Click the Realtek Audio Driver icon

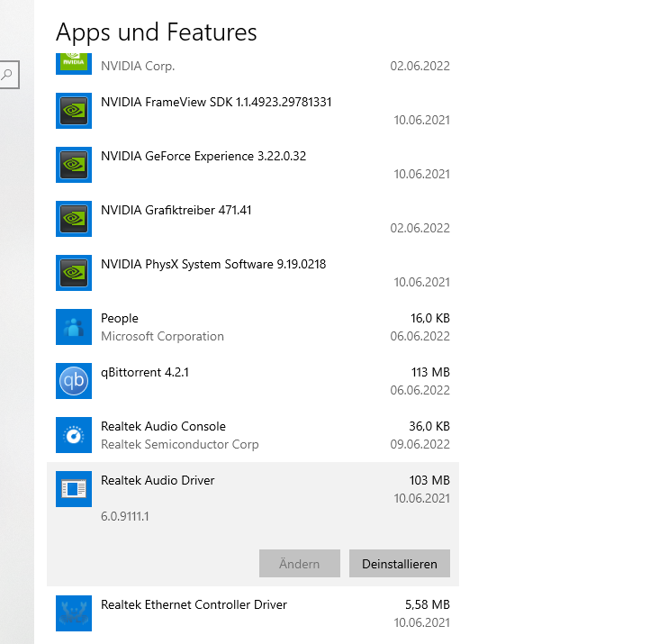[74, 489]
